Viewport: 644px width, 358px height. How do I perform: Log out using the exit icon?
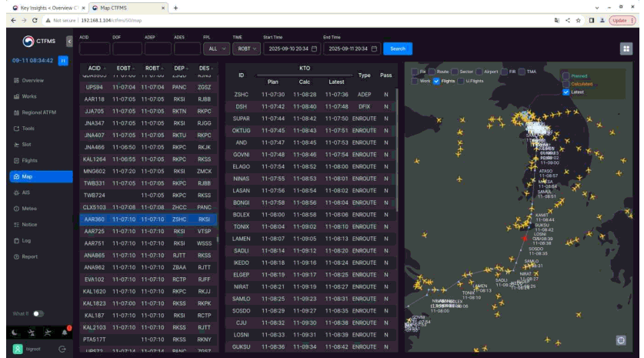click(x=62, y=349)
